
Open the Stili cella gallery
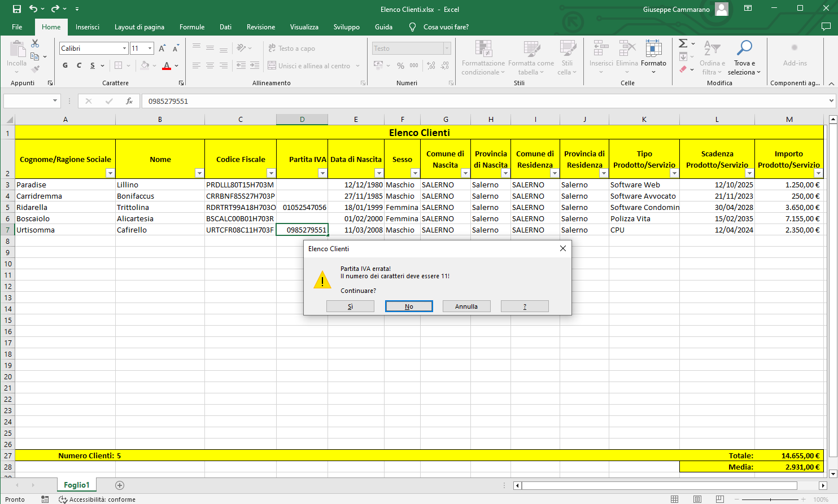pos(567,58)
